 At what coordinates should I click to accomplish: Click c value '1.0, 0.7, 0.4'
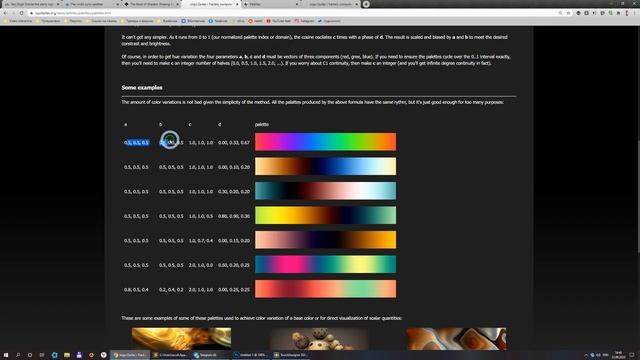[x=200, y=240]
